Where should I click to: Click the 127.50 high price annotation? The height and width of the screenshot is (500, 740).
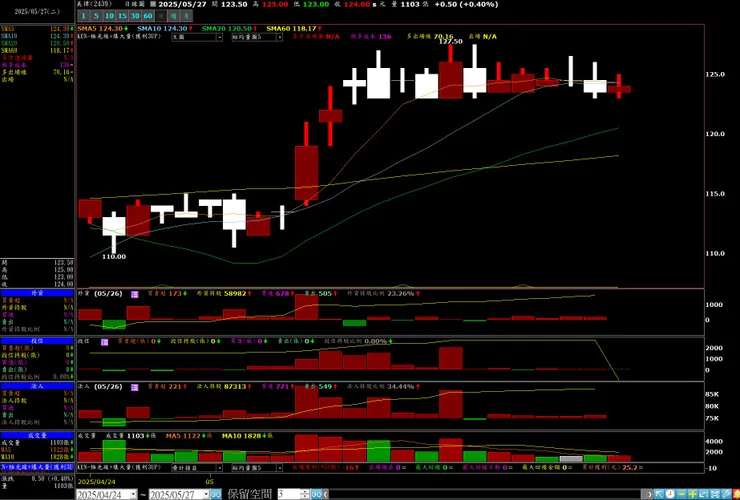[451, 42]
